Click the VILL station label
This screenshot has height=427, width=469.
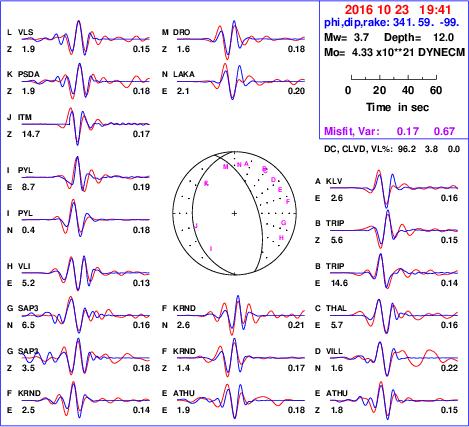(334, 351)
